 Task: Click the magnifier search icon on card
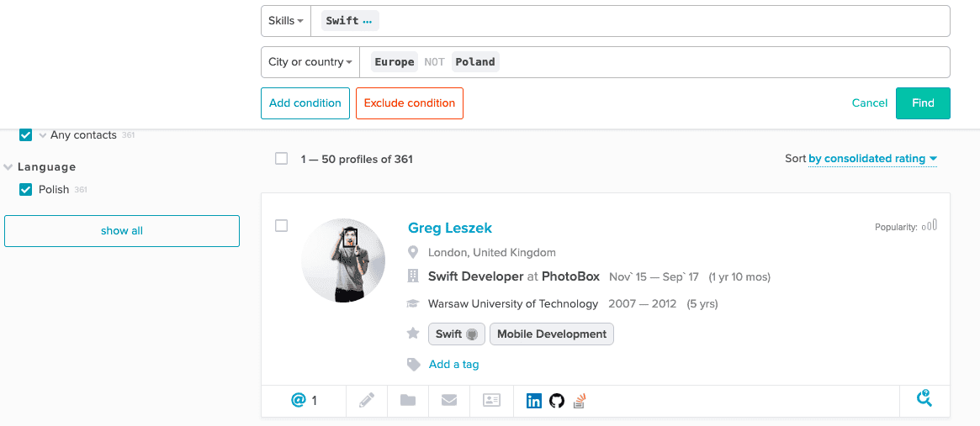(924, 400)
